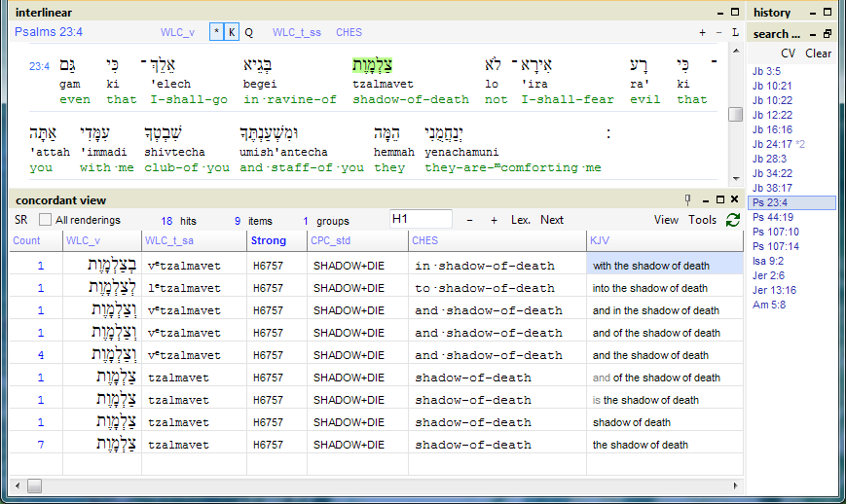The image size is (846, 504).
Task: Click the minus icon in interlinear toolbar
Action: (x=718, y=32)
